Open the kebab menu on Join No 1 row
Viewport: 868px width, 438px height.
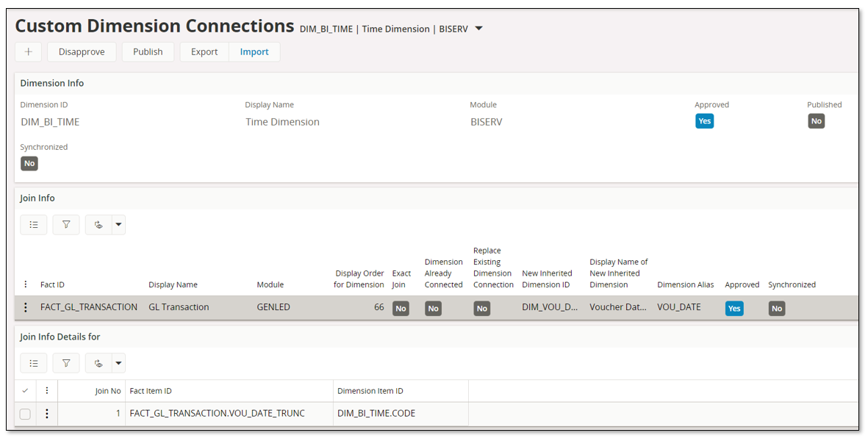pyautogui.click(x=46, y=413)
